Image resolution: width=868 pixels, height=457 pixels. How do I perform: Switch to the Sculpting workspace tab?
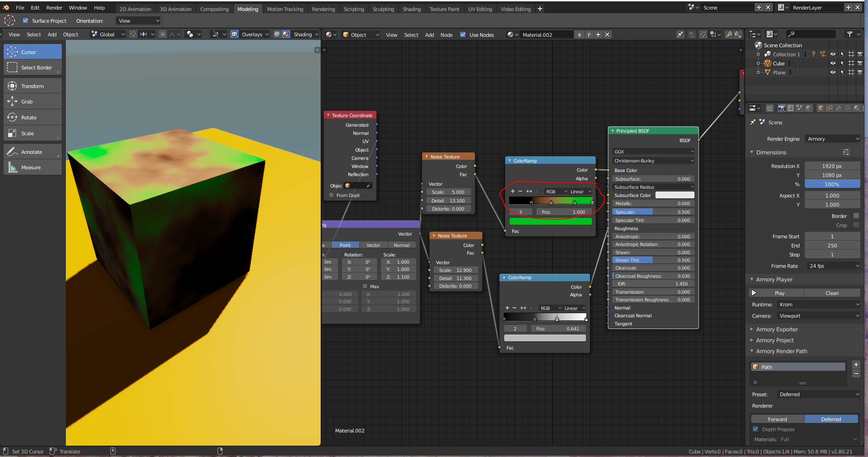click(x=383, y=9)
